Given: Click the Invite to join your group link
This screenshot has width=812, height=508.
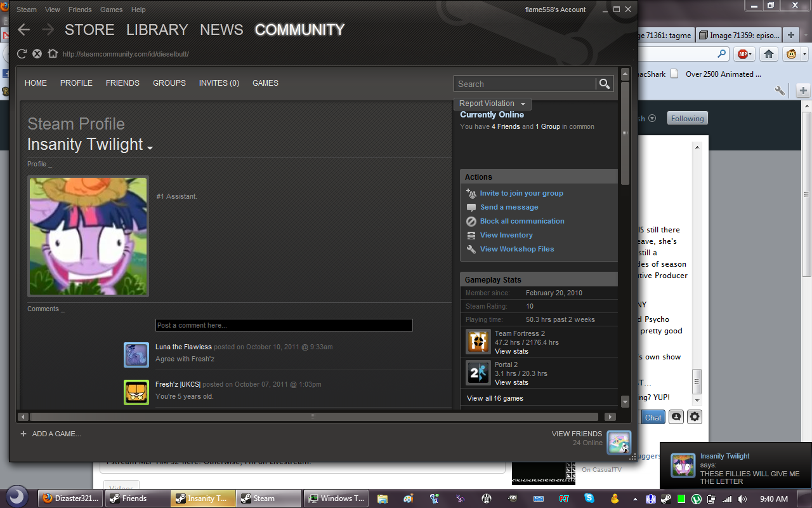Looking at the screenshot, I should tap(521, 194).
